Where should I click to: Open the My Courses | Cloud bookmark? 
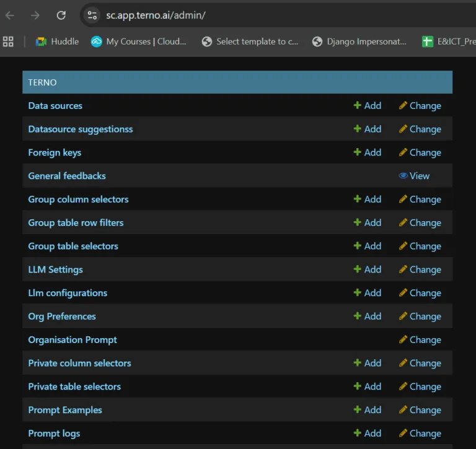point(138,41)
